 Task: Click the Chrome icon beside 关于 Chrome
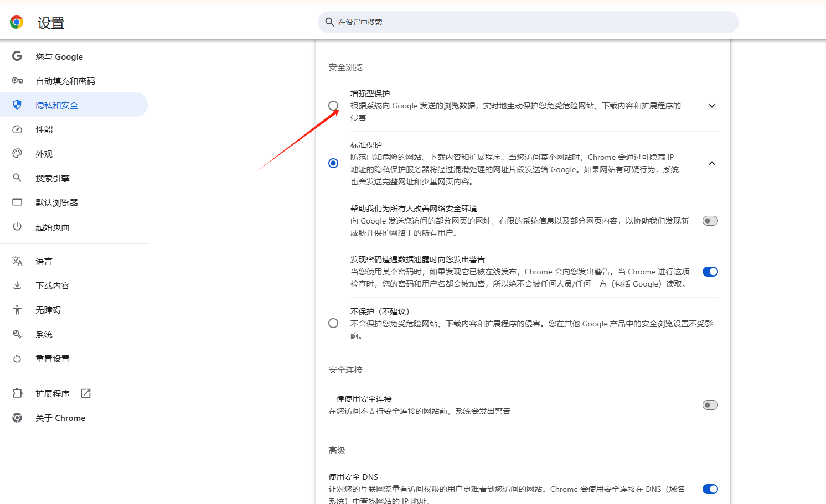pos(17,418)
